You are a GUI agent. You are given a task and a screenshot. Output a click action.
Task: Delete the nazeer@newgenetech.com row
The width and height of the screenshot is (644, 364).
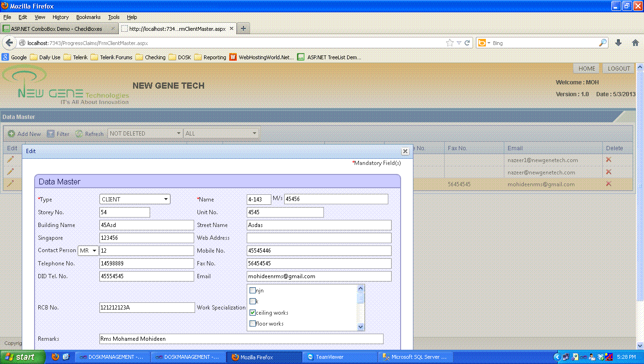[609, 172]
